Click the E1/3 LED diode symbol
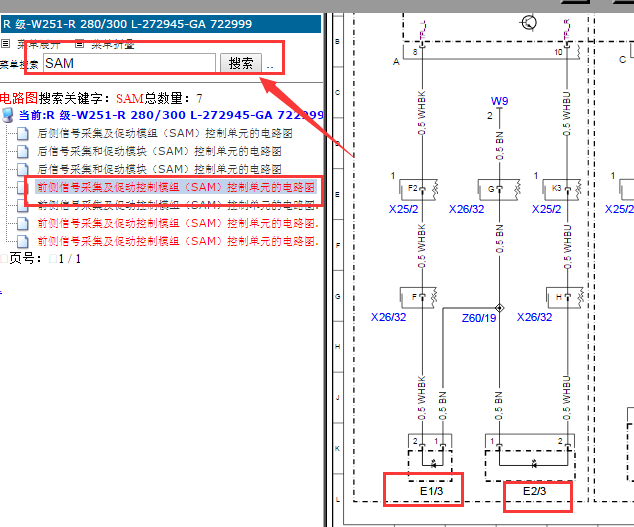Viewport: 634px width, 527px height. (x=433, y=465)
